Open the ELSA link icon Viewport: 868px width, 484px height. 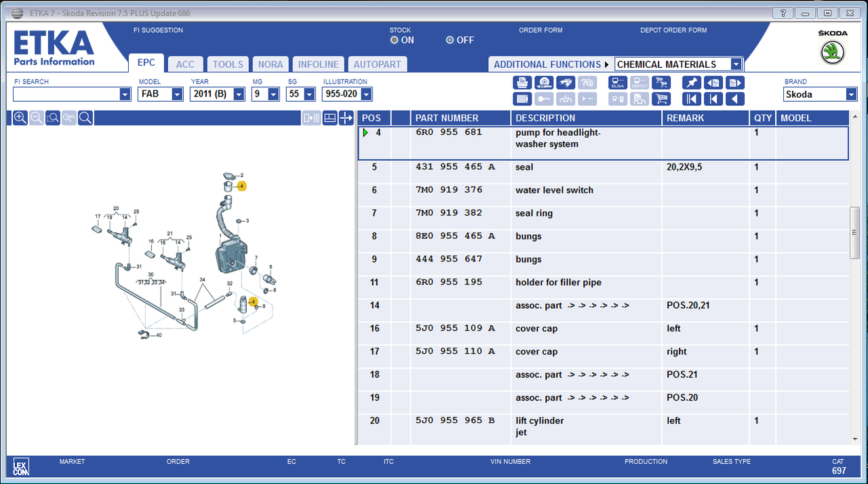618,83
